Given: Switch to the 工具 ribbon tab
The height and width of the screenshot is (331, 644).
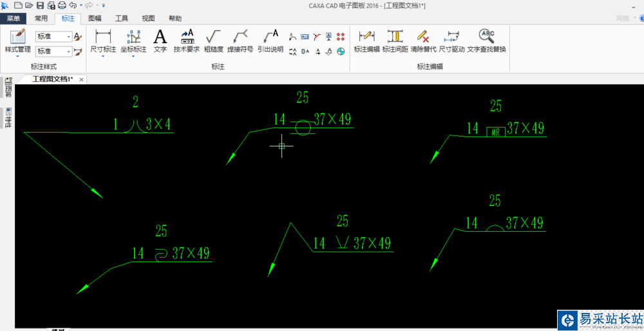Looking at the screenshot, I should 122,19.
